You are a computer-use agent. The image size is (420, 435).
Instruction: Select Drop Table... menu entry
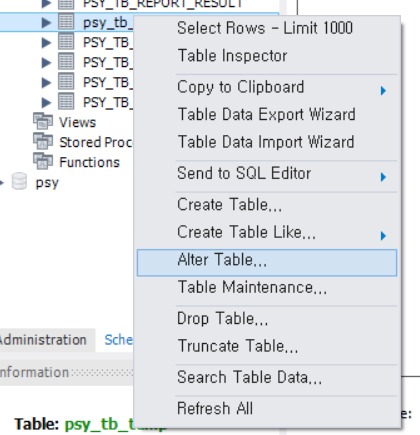(267, 318)
